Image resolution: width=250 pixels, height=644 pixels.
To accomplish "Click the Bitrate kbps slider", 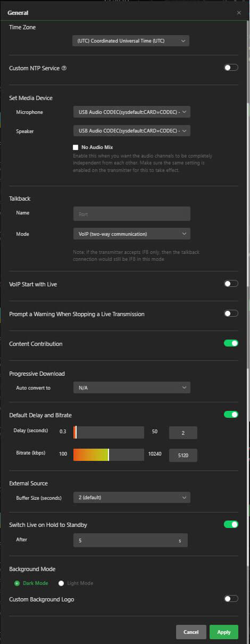I will coord(109,455).
